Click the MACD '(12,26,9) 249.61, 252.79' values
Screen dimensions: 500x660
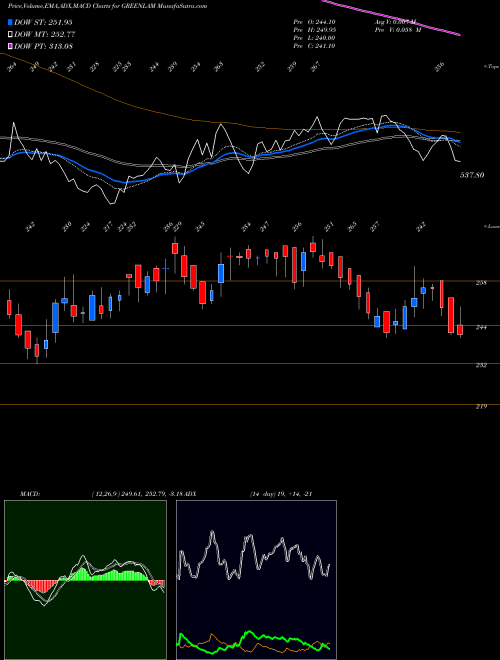pos(130,494)
